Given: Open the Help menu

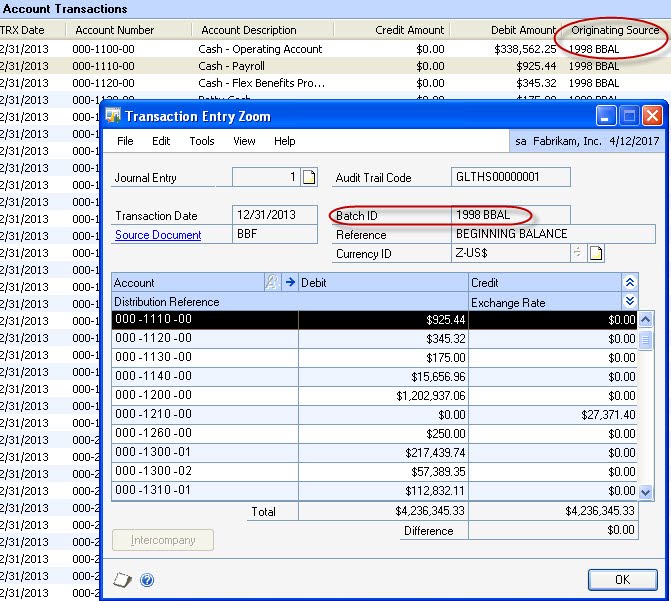Looking at the screenshot, I should (285, 141).
